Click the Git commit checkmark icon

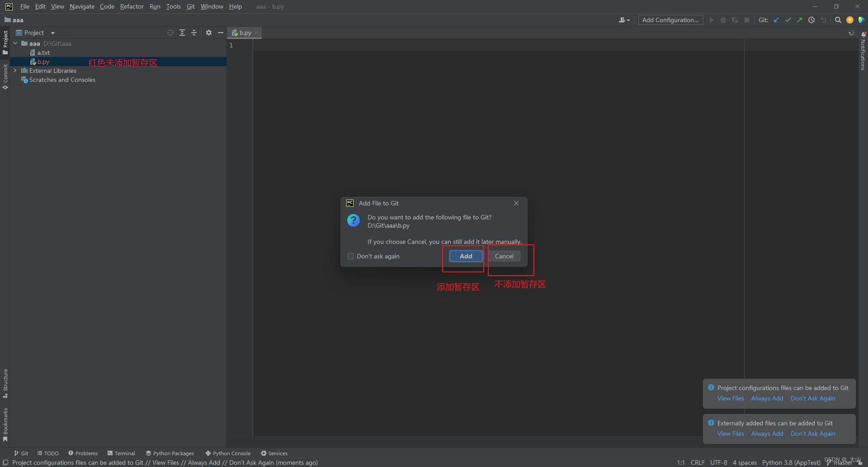click(788, 20)
